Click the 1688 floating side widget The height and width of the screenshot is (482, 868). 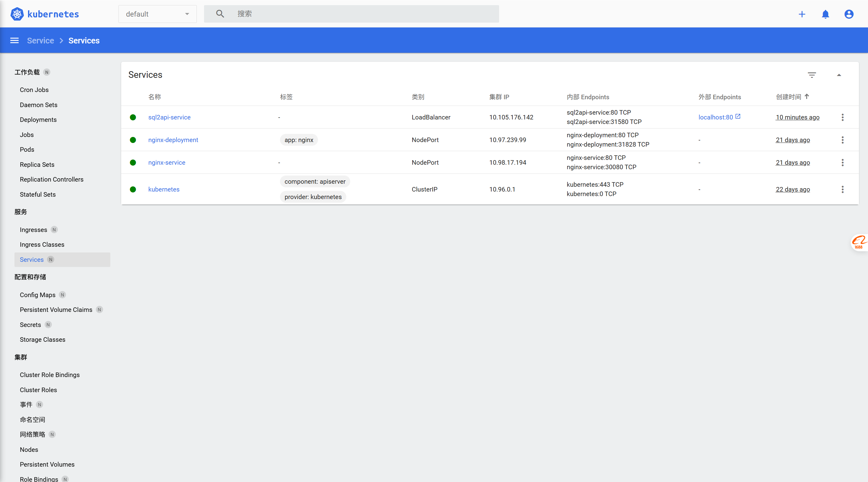(859, 242)
